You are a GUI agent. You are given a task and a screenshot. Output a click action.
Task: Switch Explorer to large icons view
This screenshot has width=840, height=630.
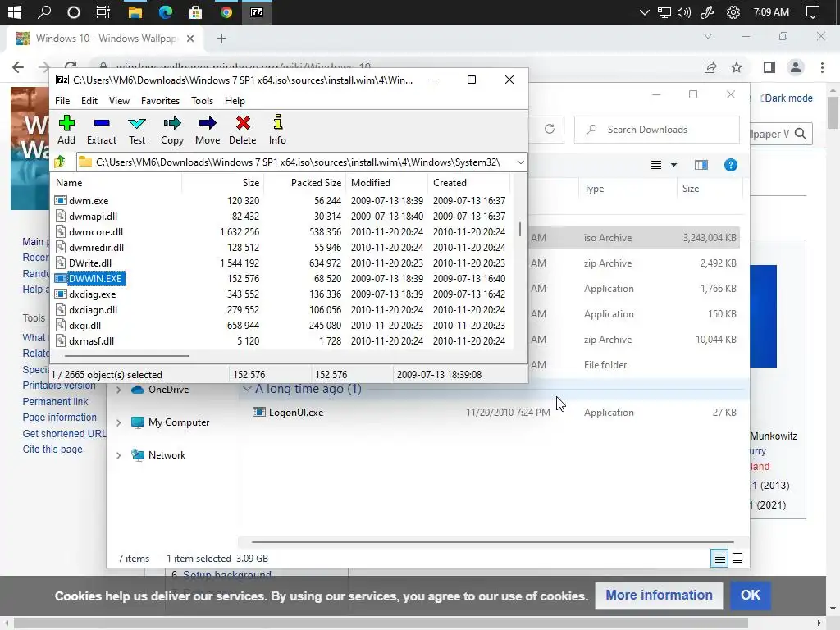pyautogui.click(x=737, y=558)
